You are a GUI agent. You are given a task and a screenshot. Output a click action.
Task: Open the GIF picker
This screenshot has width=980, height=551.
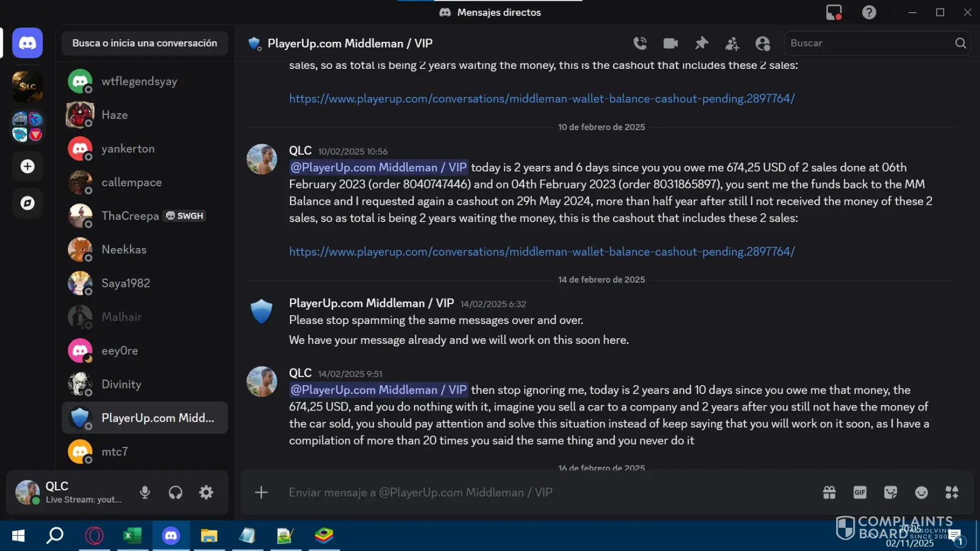pyautogui.click(x=860, y=492)
